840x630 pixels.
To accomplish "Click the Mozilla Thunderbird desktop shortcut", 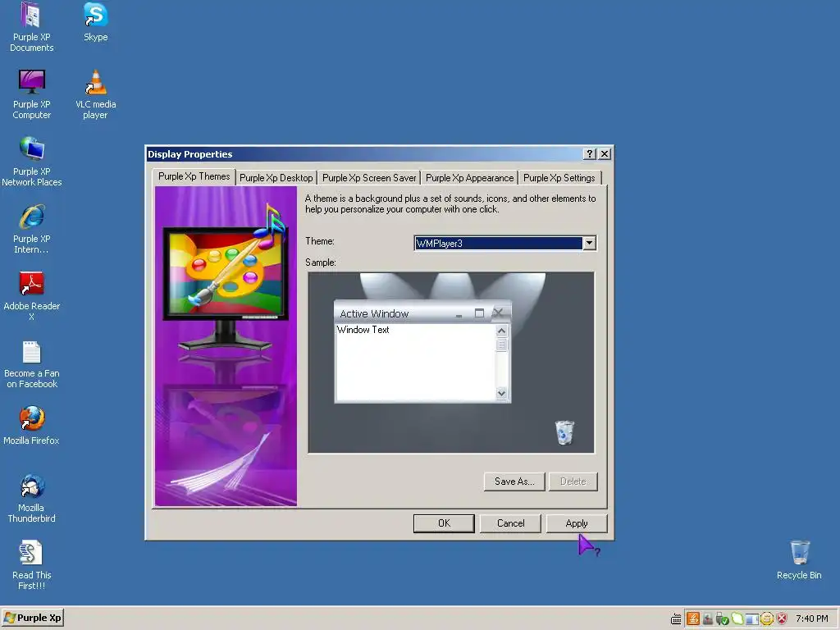I will tap(32, 498).
